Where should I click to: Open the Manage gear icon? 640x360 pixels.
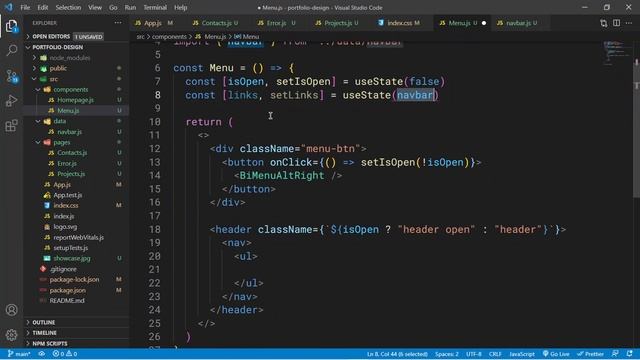pyautogui.click(x=12, y=335)
